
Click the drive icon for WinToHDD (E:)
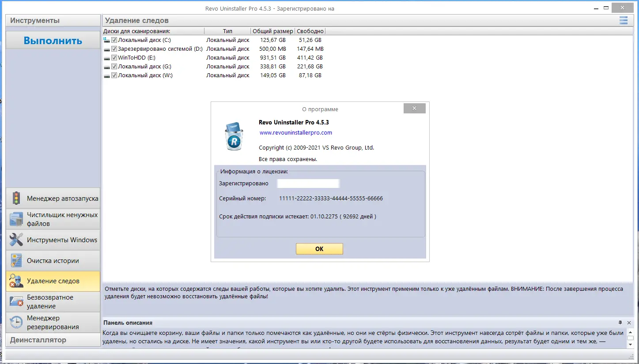[106, 58]
